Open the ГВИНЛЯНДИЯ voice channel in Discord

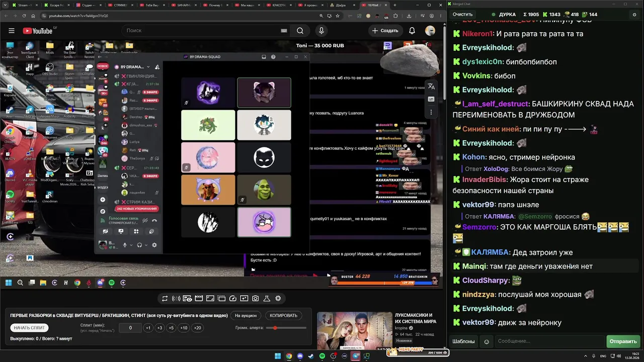[x=137, y=76]
